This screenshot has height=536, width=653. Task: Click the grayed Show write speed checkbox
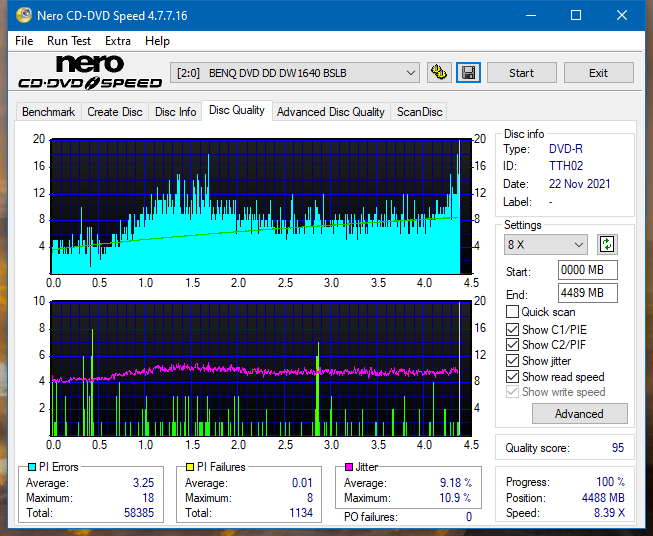[512, 392]
